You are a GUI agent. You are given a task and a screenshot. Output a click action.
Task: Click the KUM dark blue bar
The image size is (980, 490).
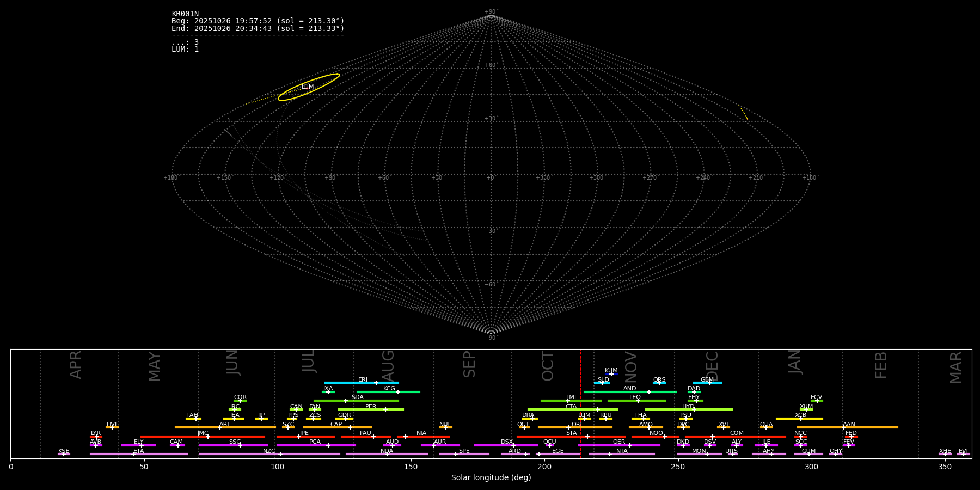(611, 374)
